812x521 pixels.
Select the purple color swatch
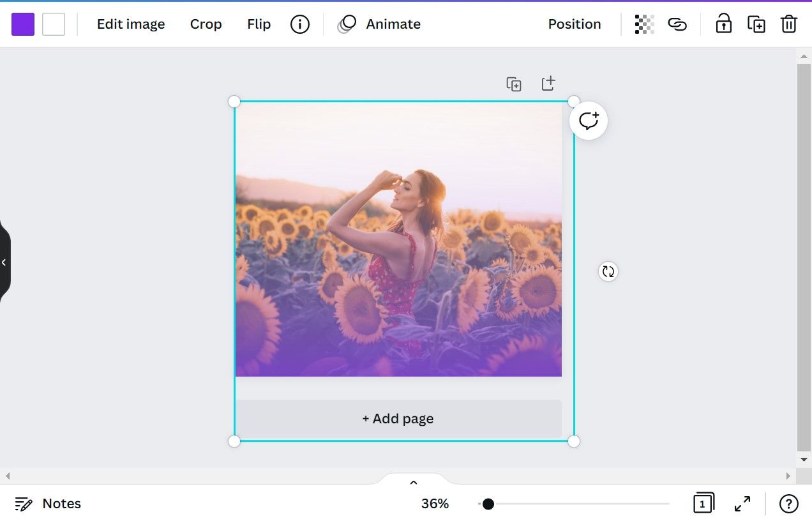point(23,24)
